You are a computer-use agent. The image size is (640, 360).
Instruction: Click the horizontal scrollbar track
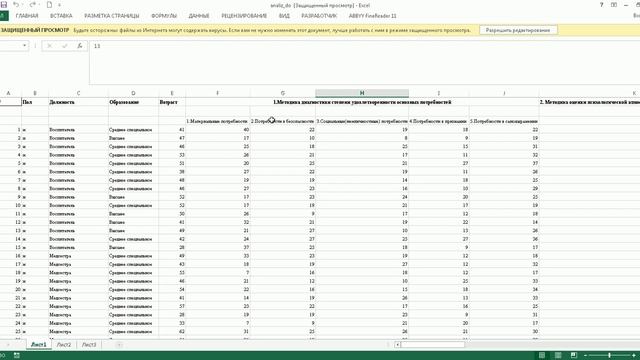point(551,345)
